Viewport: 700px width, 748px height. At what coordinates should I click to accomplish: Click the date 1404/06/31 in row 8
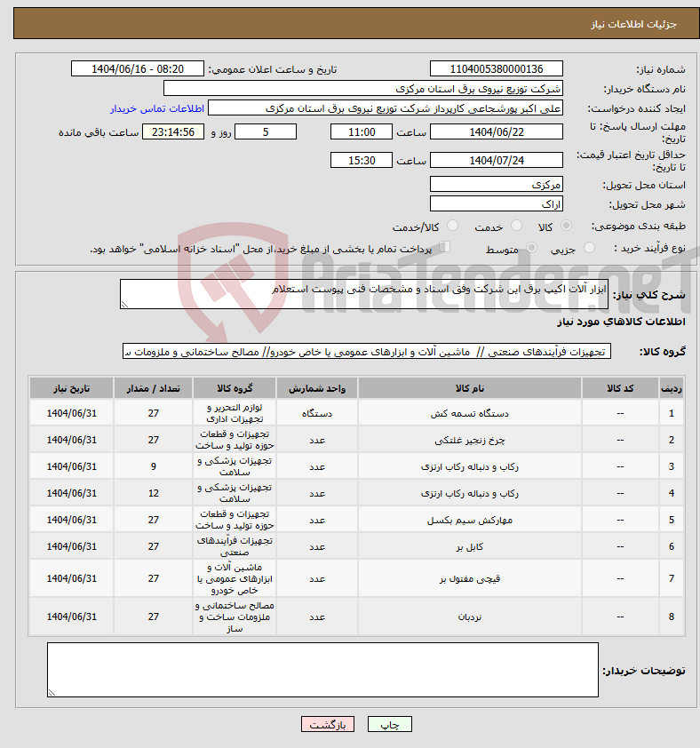(72, 617)
